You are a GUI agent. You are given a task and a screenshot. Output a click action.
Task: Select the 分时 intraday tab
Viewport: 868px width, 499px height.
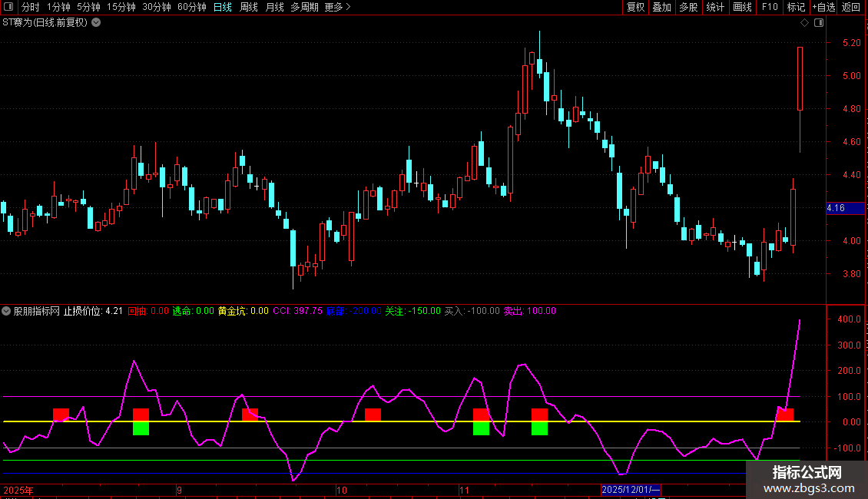[x=31, y=8]
